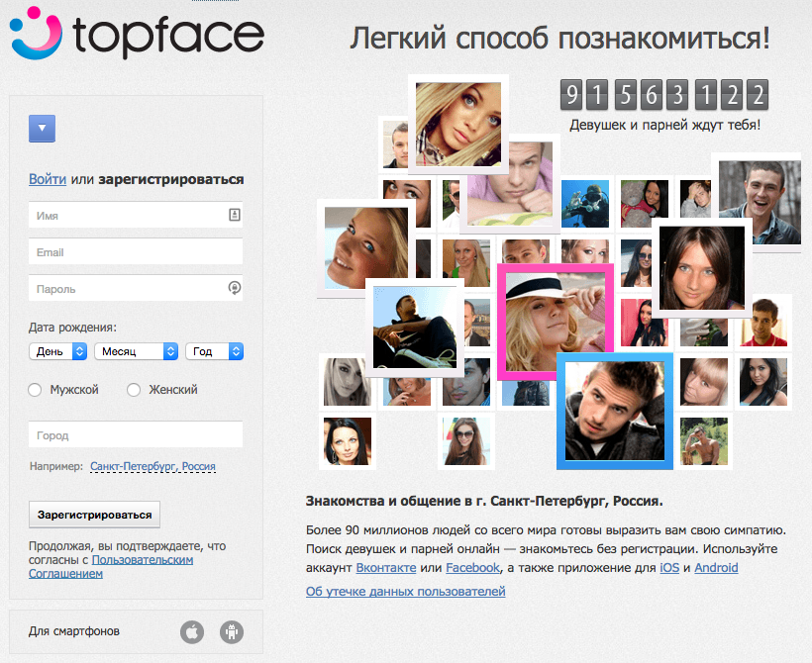
Task: Click the Apple iOS app icon
Action: pyautogui.click(x=192, y=632)
